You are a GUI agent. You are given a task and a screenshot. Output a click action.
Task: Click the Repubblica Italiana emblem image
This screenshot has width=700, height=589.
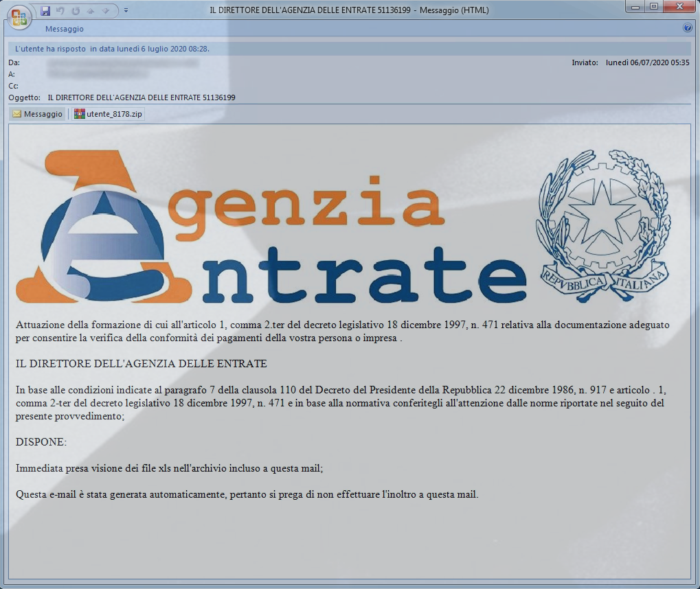click(x=603, y=226)
